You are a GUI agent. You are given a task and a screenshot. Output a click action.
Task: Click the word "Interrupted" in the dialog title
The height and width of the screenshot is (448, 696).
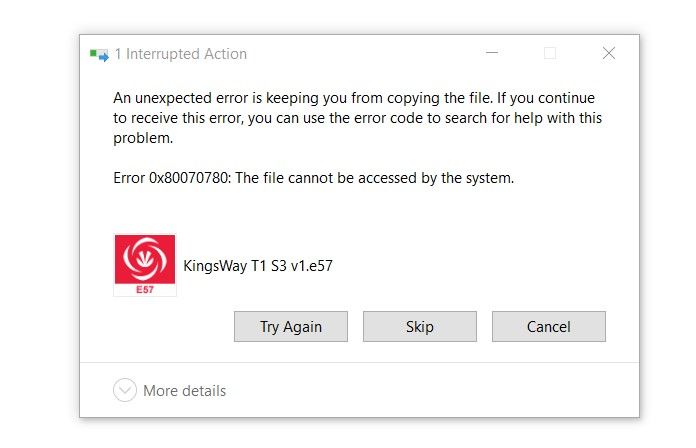pos(163,54)
